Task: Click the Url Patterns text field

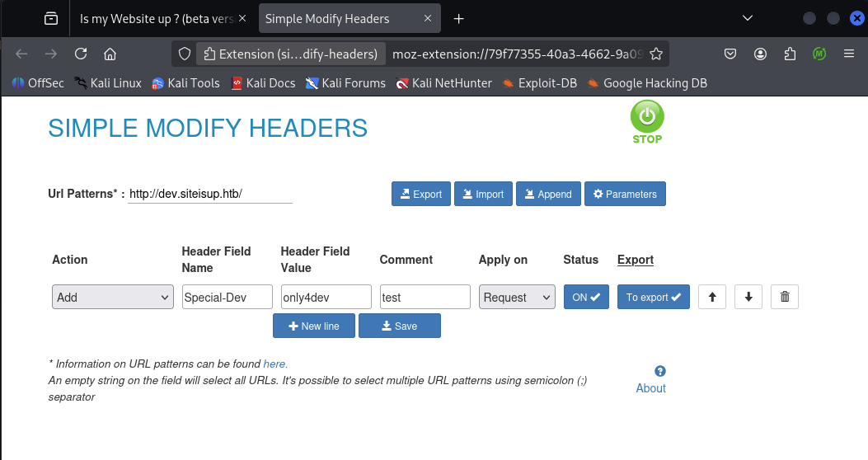Action: (x=210, y=194)
